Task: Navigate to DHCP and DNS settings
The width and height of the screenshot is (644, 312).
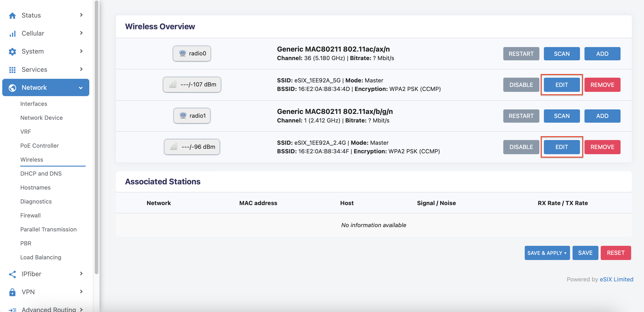Action: pos(41,173)
